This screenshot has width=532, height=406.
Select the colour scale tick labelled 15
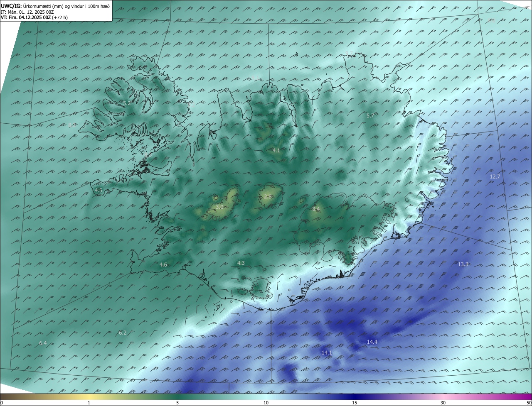coord(355,403)
